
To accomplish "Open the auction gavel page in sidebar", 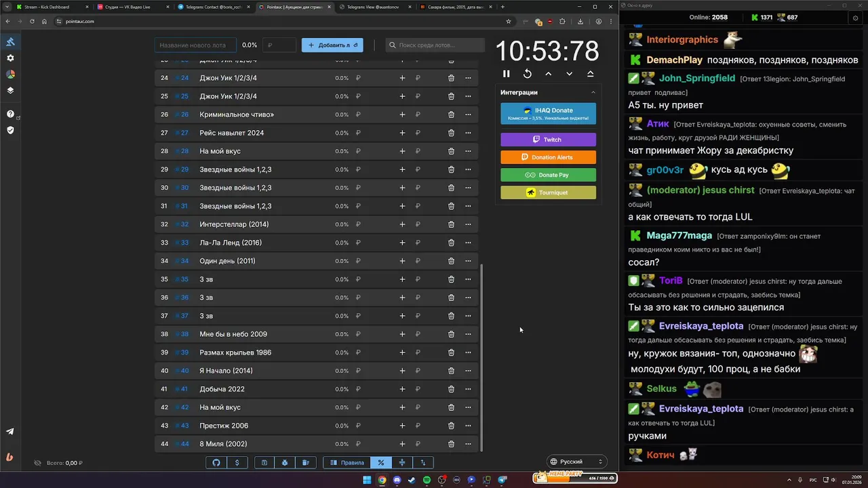I will pos(10,42).
